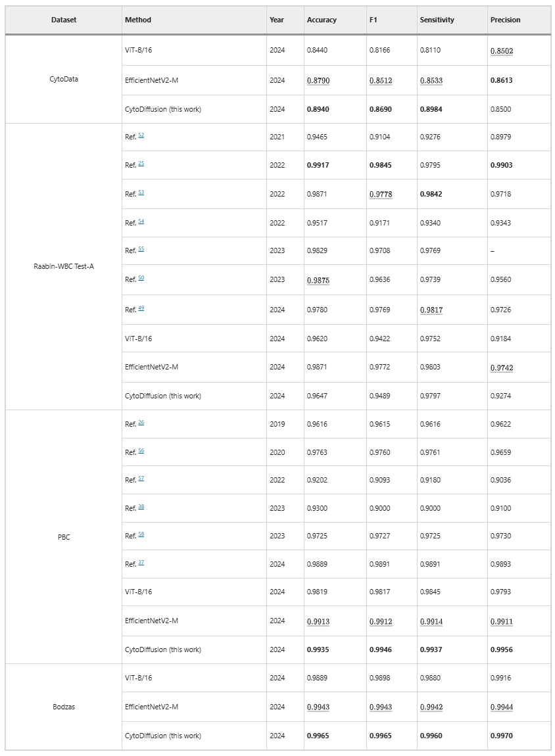Click the Accuracy column header

click(x=322, y=20)
